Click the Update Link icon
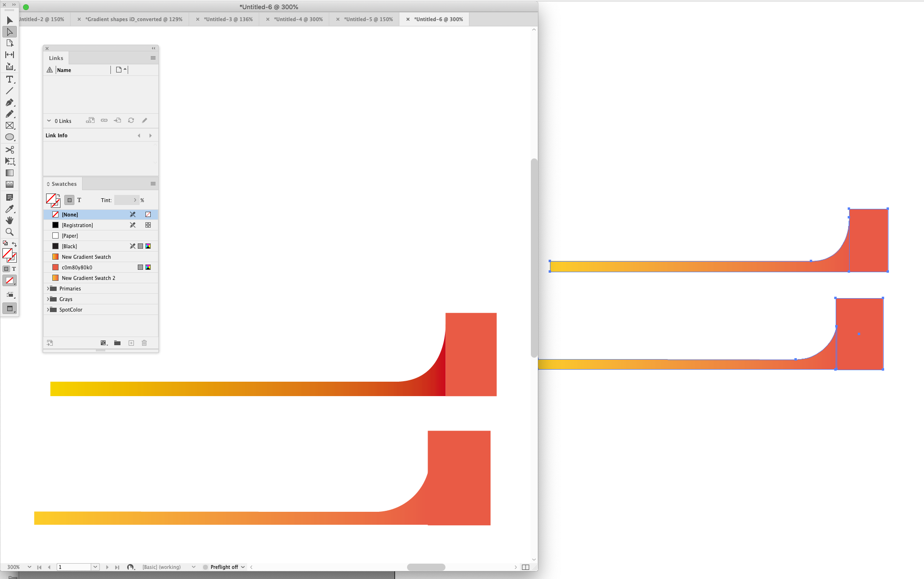 pos(131,121)
